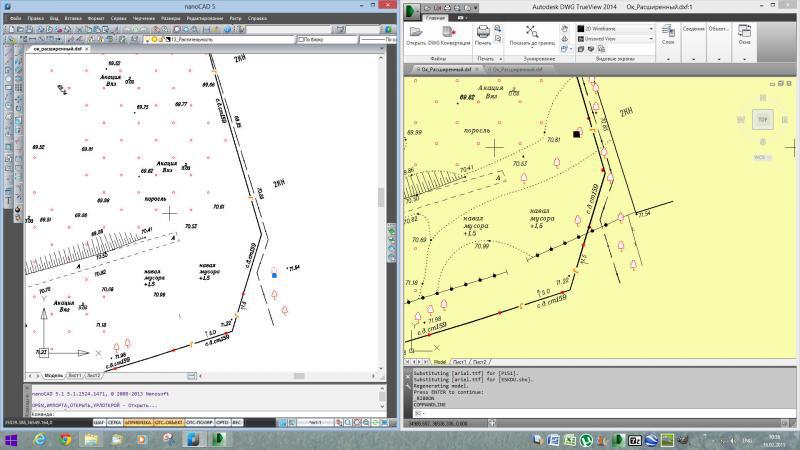
Task: Open the Справка menu in nanoCAD
Action: pos(257,18)
